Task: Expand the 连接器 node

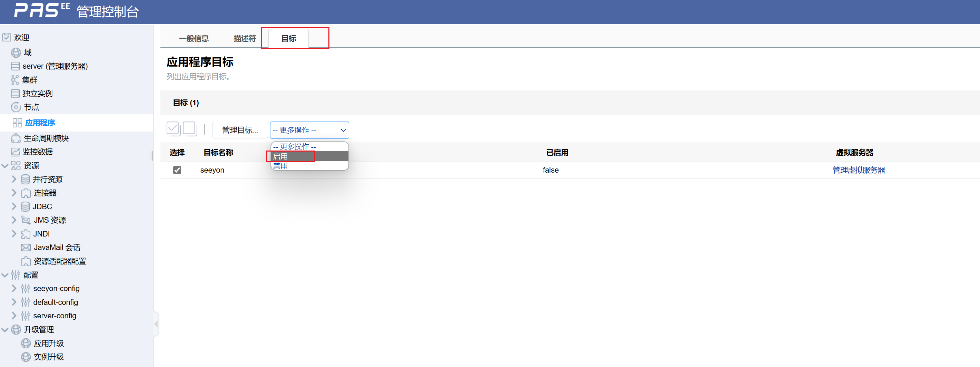Action: coord(14,193)
